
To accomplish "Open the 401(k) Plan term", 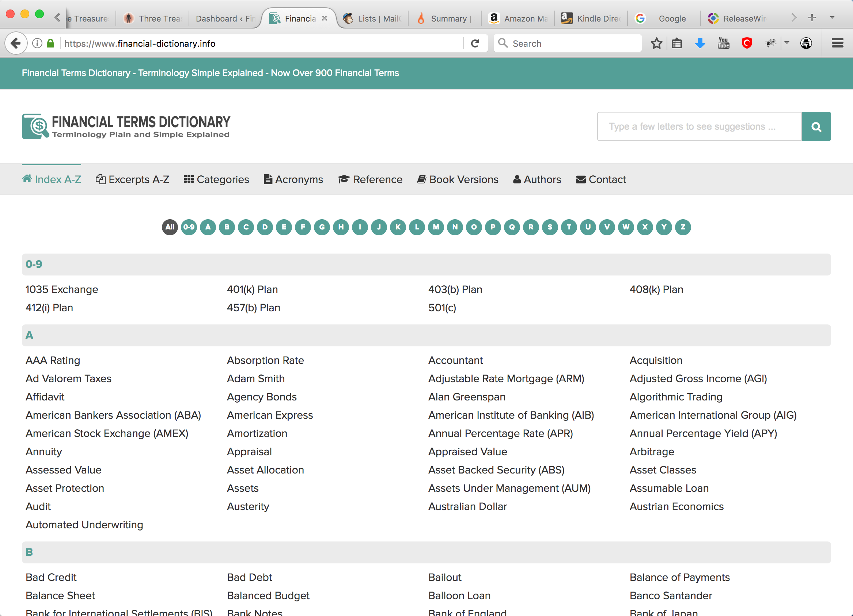I will point(253,289).
